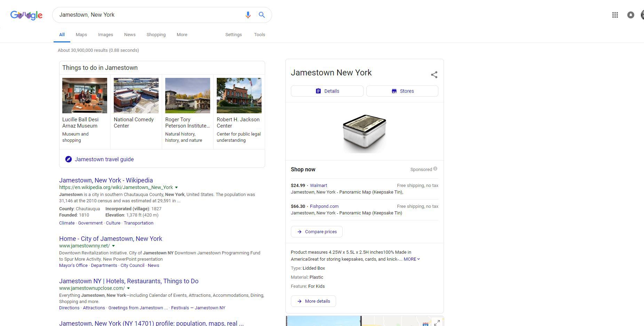Open search Settings menu
The width and height of the screenshot is (644, 326).
tap(233, 35)
